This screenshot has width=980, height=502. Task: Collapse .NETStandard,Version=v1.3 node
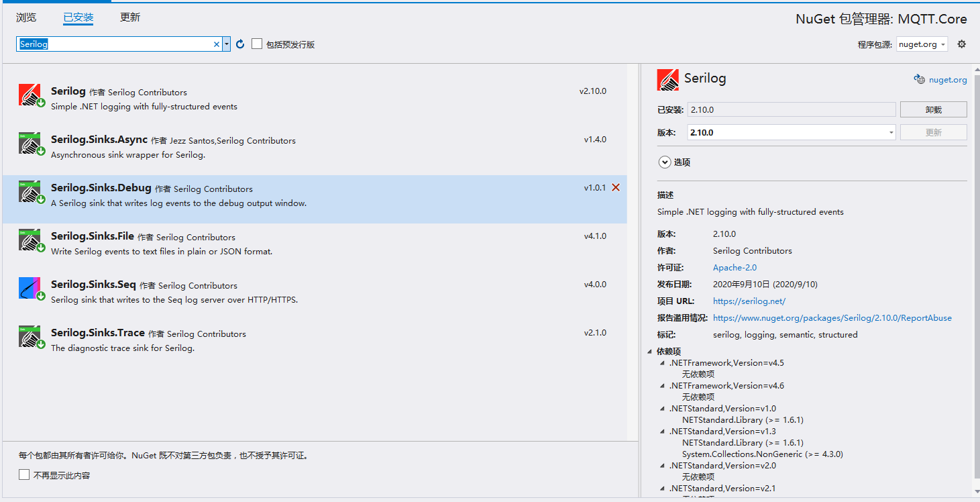point(663,431)
